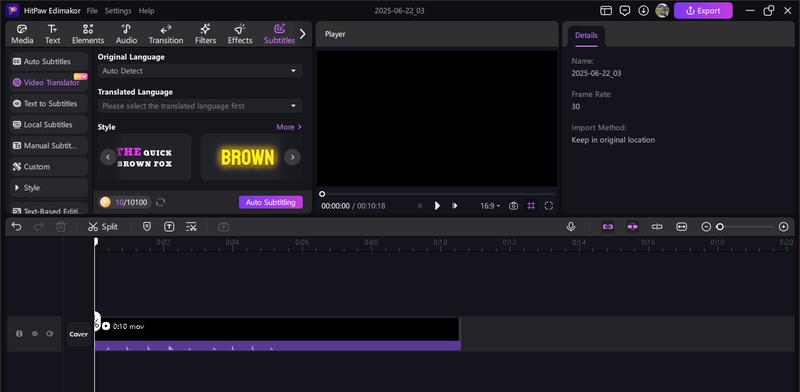
Task: Go to next subtitle style
Action: pyautogui.click(x=292, y=157)
